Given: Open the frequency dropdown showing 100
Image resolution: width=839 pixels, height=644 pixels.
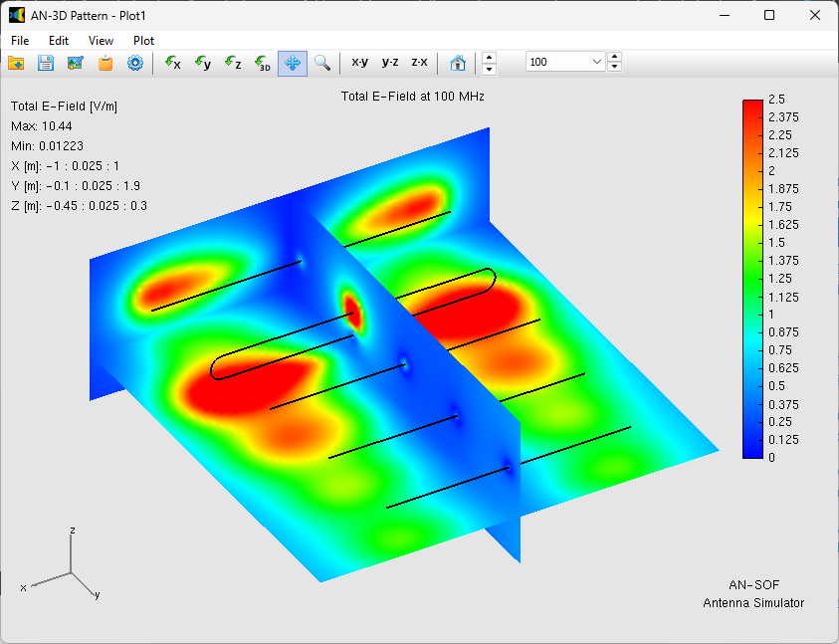Looking at the screenshot, I should 597,62.
